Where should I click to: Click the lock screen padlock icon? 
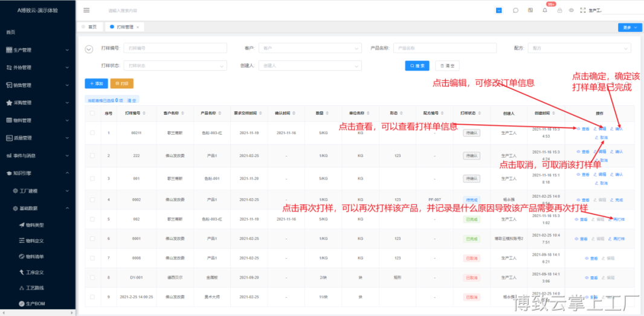click(559, 11)
